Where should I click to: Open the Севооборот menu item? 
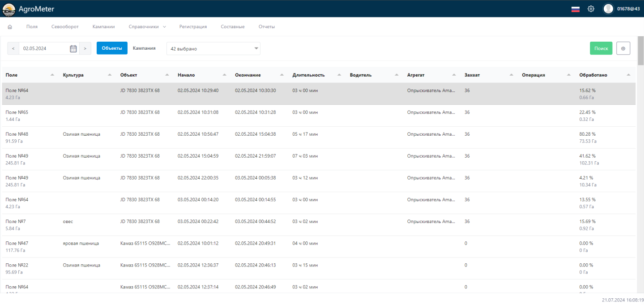point(65,27)
